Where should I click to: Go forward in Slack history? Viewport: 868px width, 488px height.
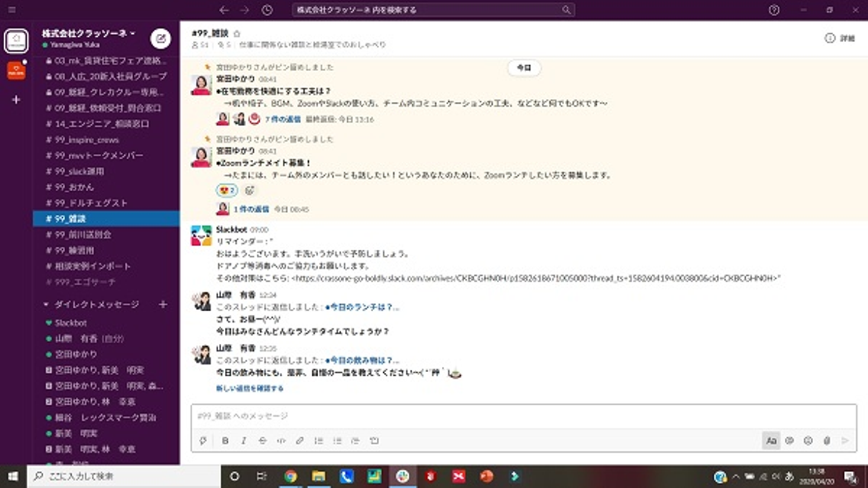244,10
